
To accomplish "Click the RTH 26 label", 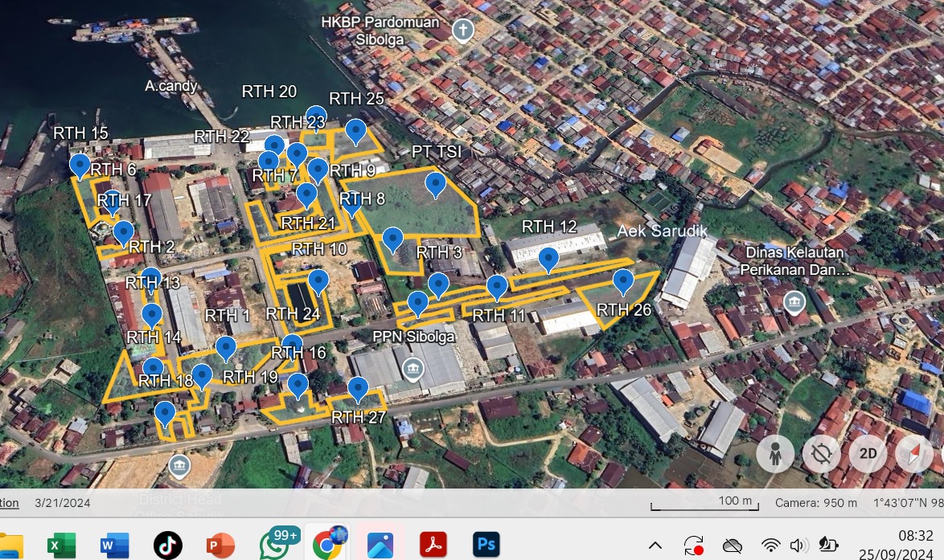I will [x=624, y=310].
